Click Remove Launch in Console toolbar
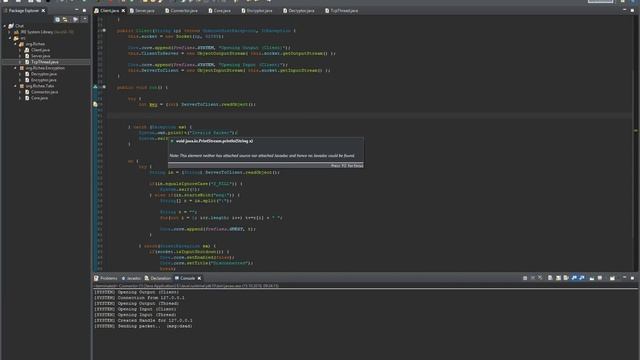The width and height of the screenshot is (640, 360). (533, 278)
